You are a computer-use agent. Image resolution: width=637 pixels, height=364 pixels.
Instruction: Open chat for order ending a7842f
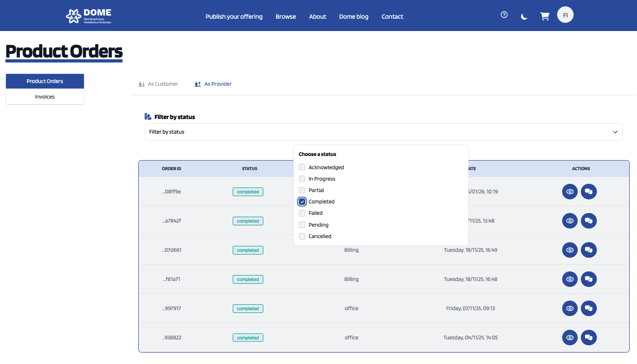pos(589,221)
